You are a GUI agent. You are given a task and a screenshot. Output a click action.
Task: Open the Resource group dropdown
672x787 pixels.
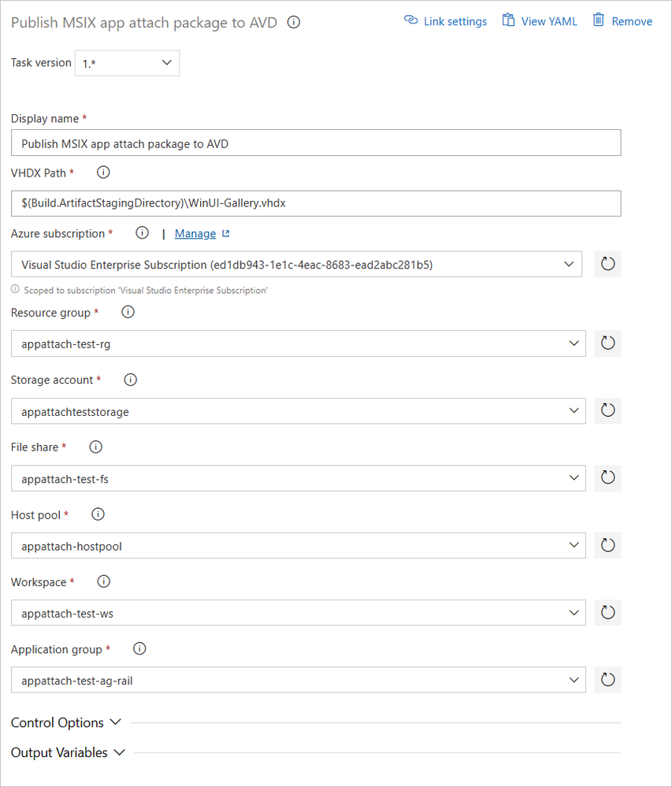(298, 343)
